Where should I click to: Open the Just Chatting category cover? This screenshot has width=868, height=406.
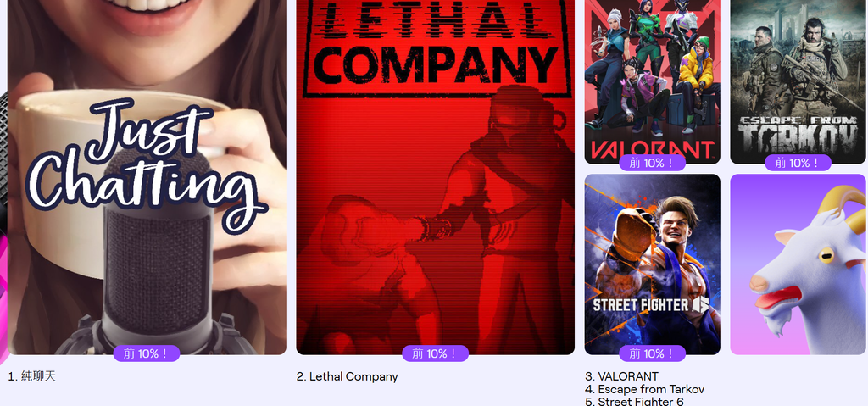tap(147, 177)
